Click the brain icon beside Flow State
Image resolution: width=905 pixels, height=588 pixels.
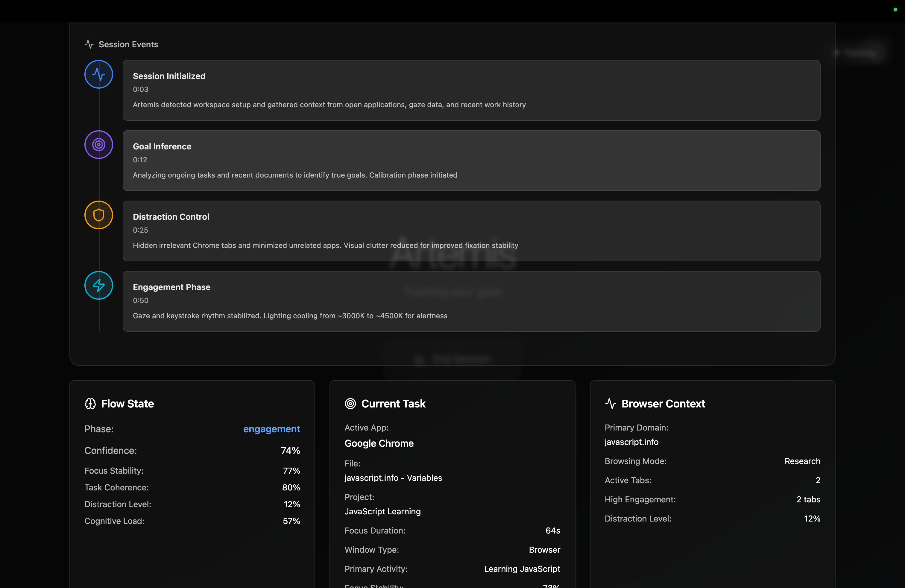(90, 404)
